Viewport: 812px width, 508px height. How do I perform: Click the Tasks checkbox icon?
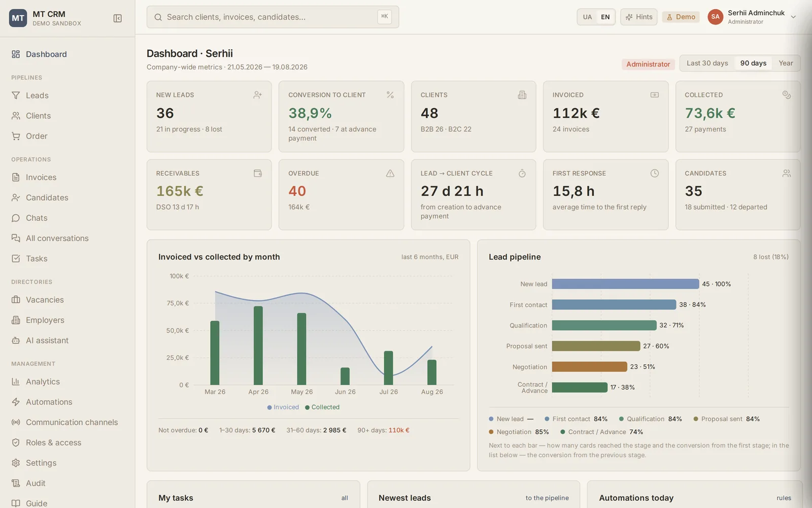16,259
